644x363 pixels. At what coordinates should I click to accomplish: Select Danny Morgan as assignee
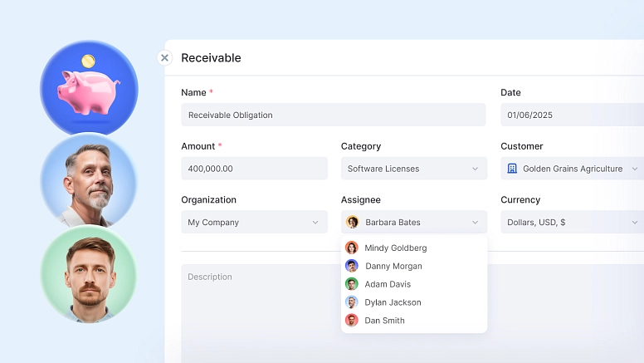pyautogui.click(x=414, y=266)
